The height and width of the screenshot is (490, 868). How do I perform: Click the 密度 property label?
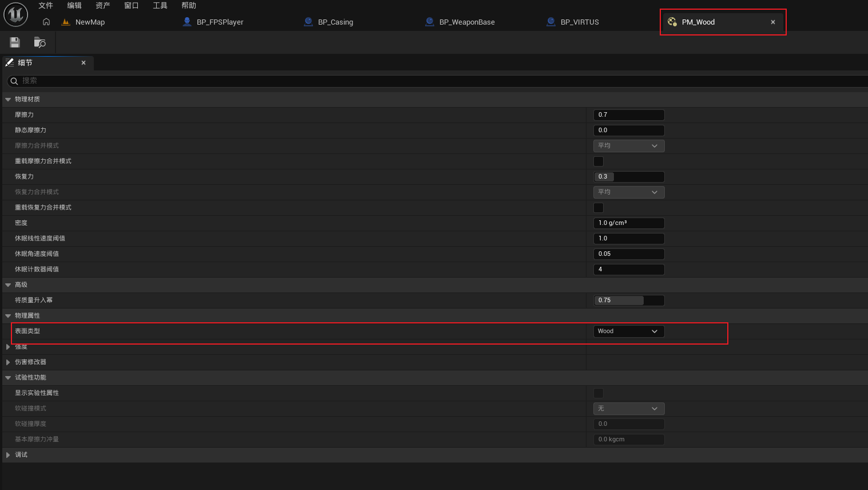(x=21, y=223)
